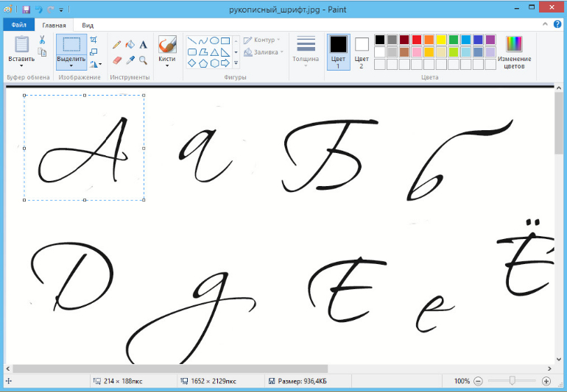Screen dimensions: 567x392
Task: Select the Rectangle shape
Action: tap(225, 40)
